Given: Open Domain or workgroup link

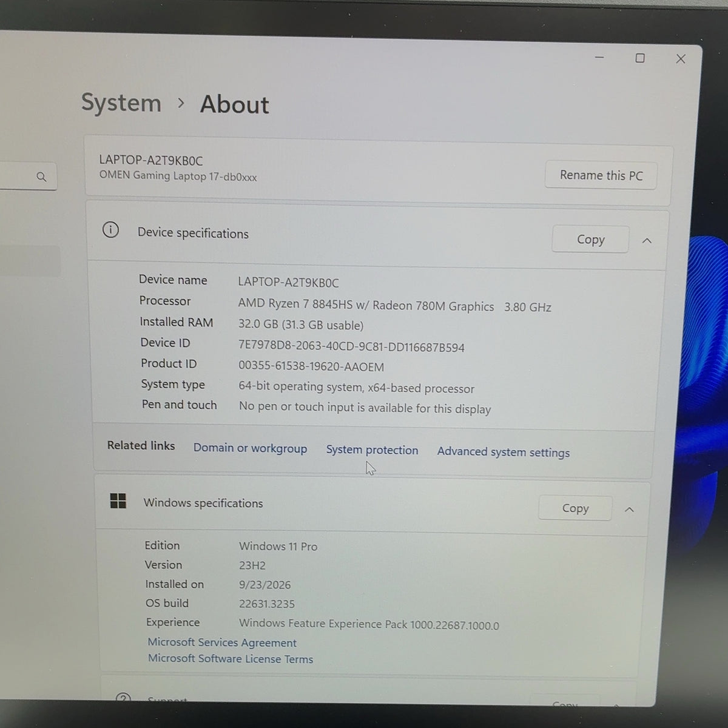Looking at the screenshot, I should point(250,448).
